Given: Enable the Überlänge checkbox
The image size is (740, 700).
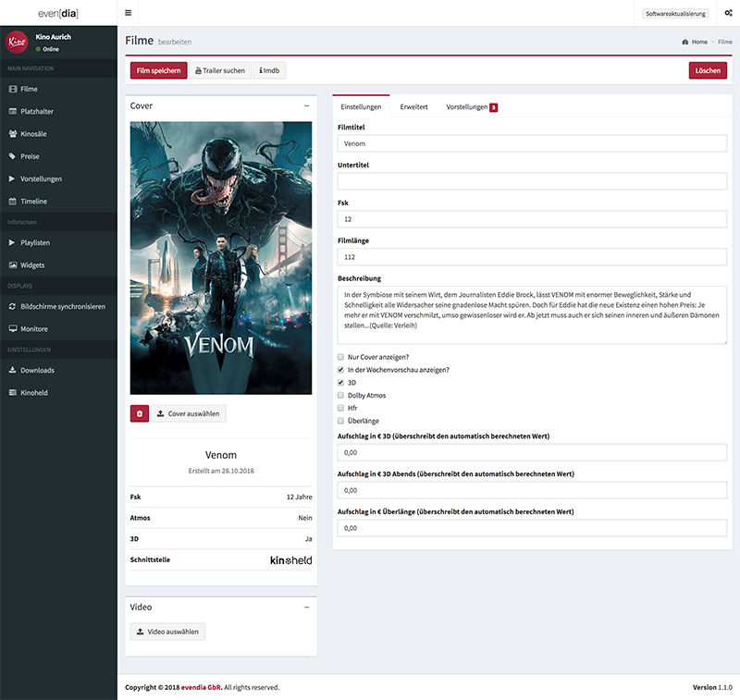Looking at the screenshot, I should 340,421.
